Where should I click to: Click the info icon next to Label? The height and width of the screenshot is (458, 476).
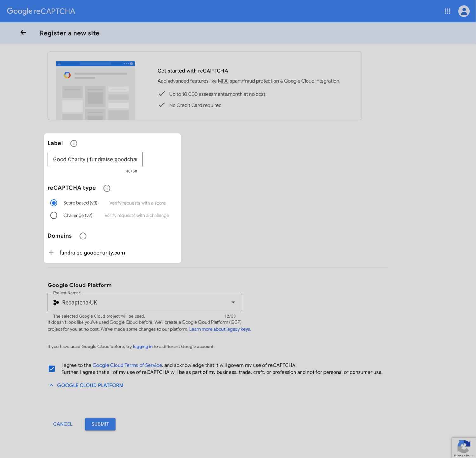pos(74,143)
